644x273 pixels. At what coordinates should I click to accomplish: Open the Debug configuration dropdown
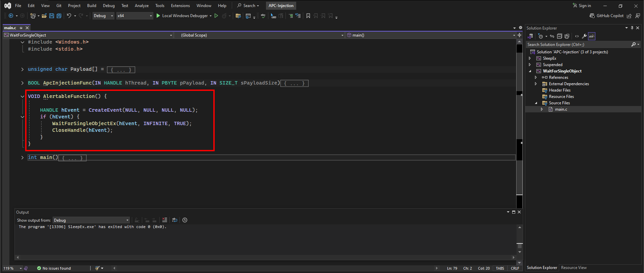(x=103, y=16)
